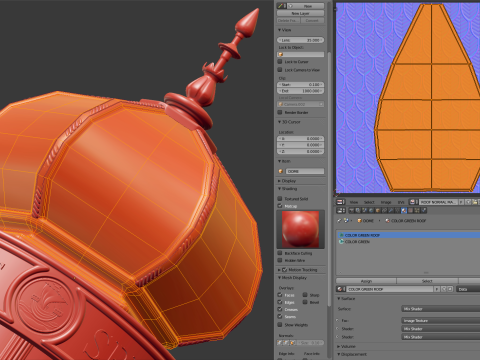Viewport: 480px width, 360px height.
Task: Open the Object properties tab icon
Action: [x=378, y=210]
